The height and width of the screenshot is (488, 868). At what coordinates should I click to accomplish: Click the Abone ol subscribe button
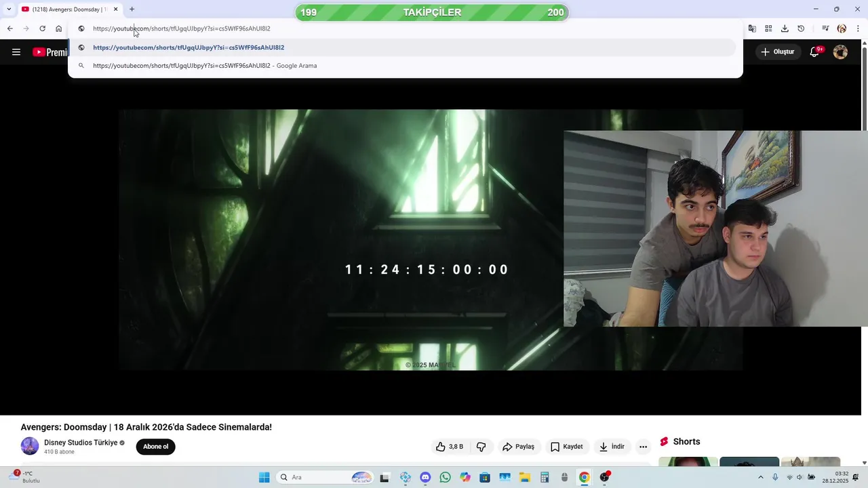pos(155,447)
